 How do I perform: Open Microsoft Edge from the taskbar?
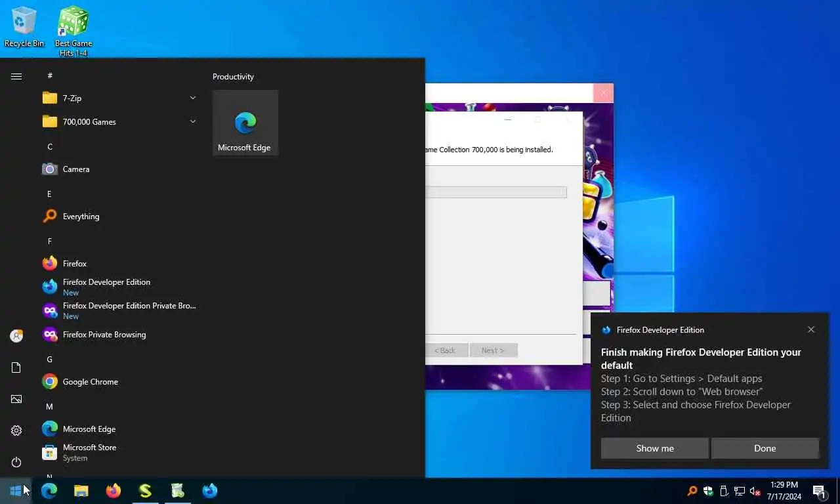49,491
